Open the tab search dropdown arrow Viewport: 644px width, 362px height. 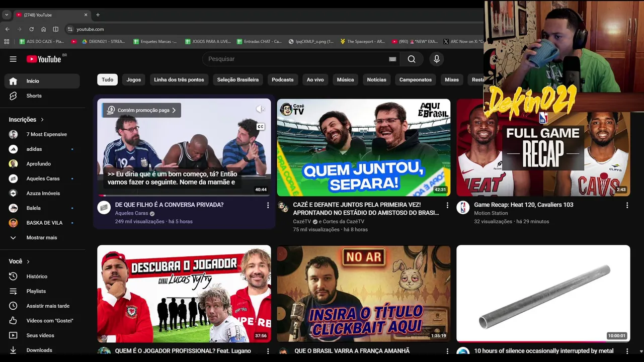[7, 15]
